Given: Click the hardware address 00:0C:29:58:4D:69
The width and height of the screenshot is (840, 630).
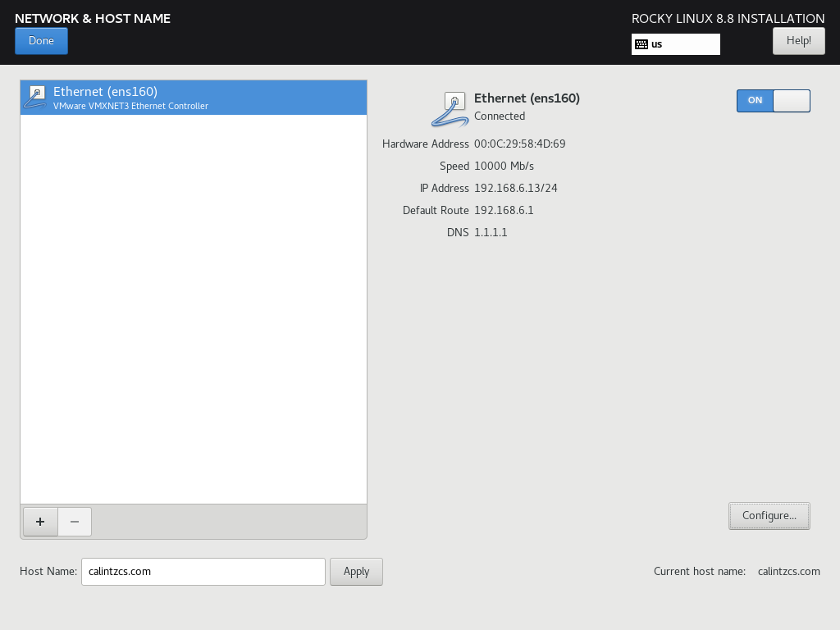Looking at the screenshot, I should (519, 144).
